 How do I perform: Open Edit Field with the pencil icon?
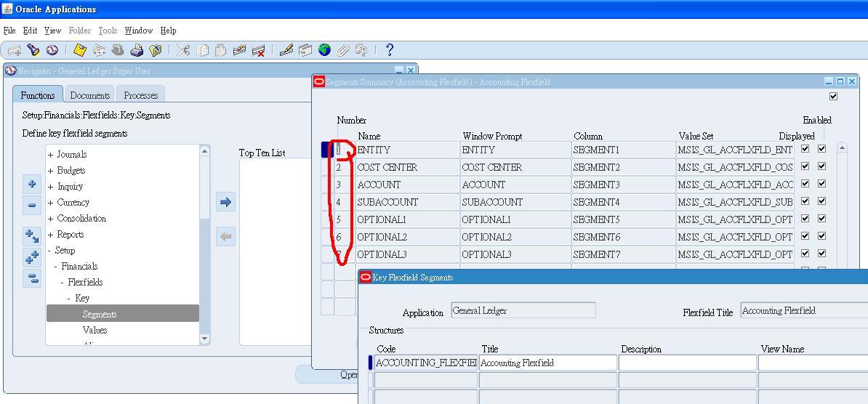click(x=286, y=50)
